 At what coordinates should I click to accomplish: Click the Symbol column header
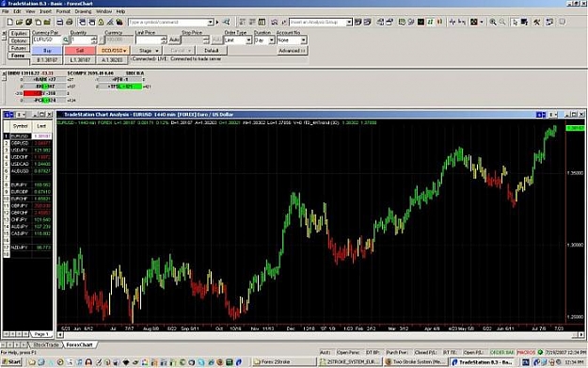tap(21, 126)
